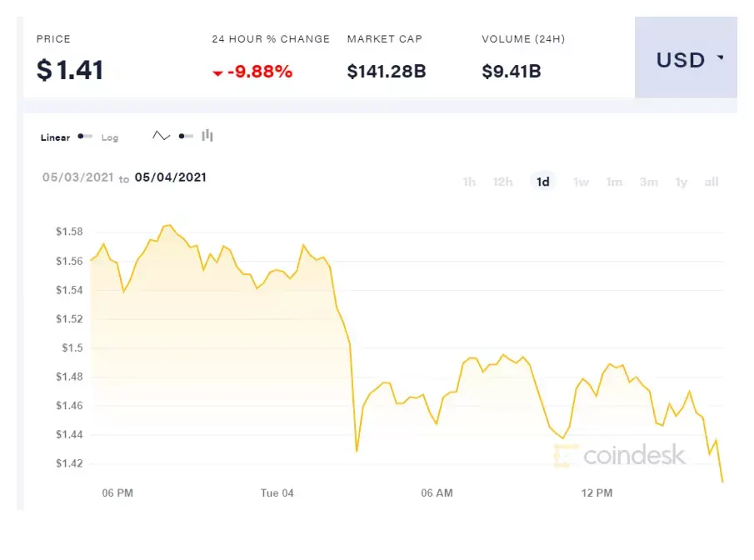Click the 05/03/2021 start date
This screenshot has width=754, height=560.
tap(78, 177)
